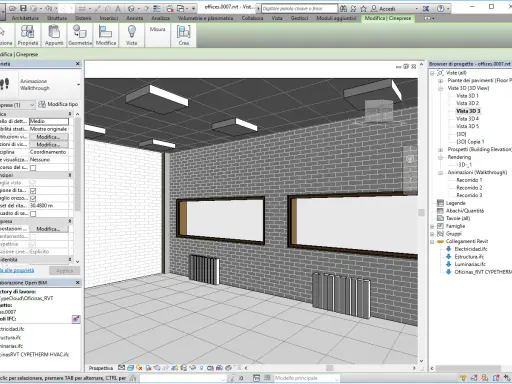The image size is (512, 384).
Task: Select Vista 3D 4 in project browser
Action: 467,119
